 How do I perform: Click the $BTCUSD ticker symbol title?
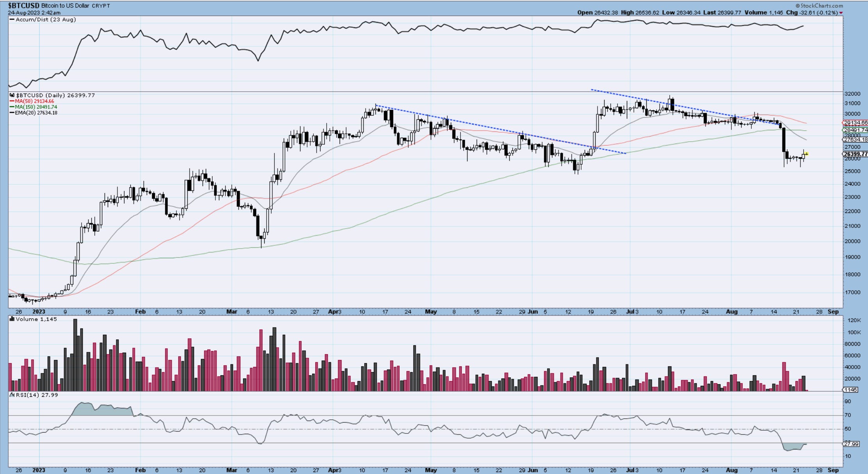pos(23,6)
